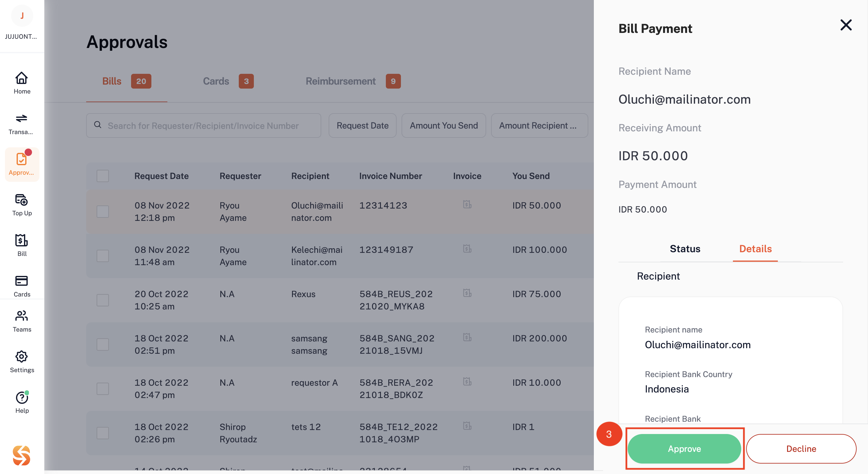The width and height of the screenshot is (868, 474).
Task: Approve the bill payment
Action: pos(684,449)
